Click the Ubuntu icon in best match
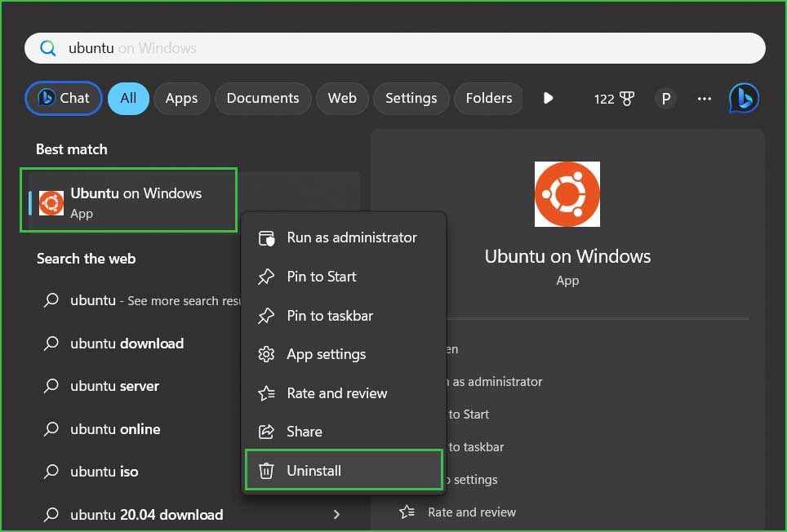Screen dimensions: 787x532 point(51,203)
